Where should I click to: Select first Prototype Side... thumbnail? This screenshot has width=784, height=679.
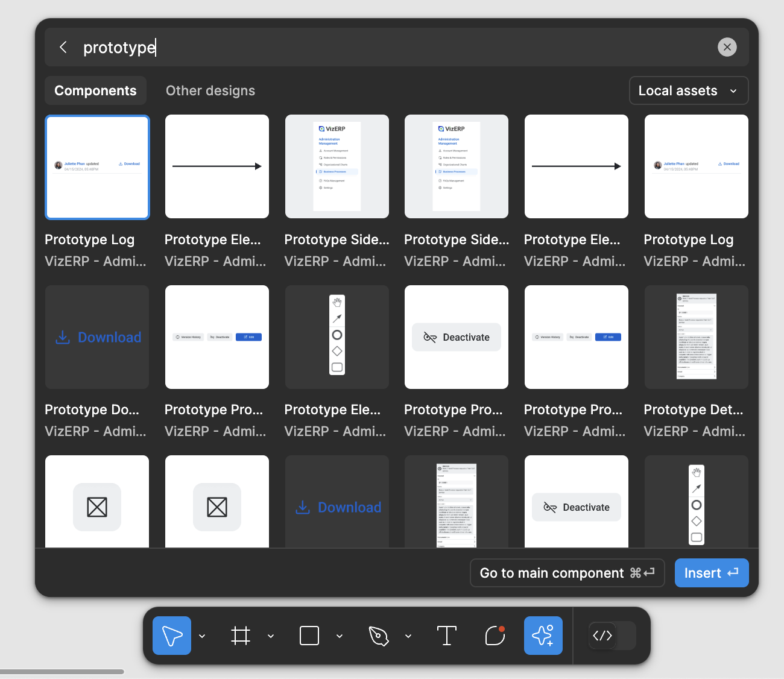[337, 166]
